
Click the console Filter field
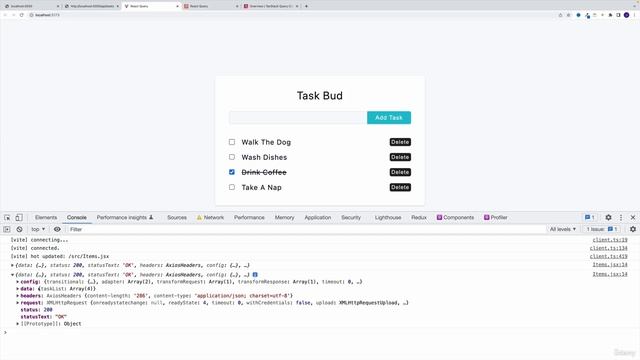(x=306, y=229)
